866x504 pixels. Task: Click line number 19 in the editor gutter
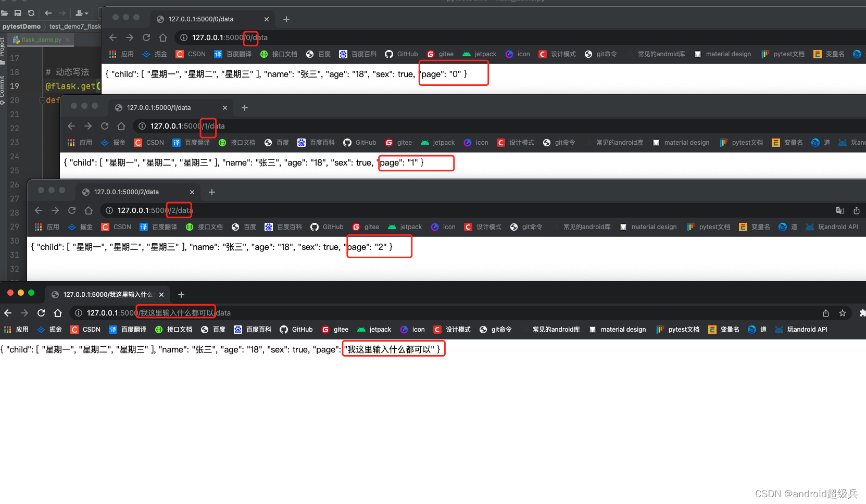[x=15, y=86]
